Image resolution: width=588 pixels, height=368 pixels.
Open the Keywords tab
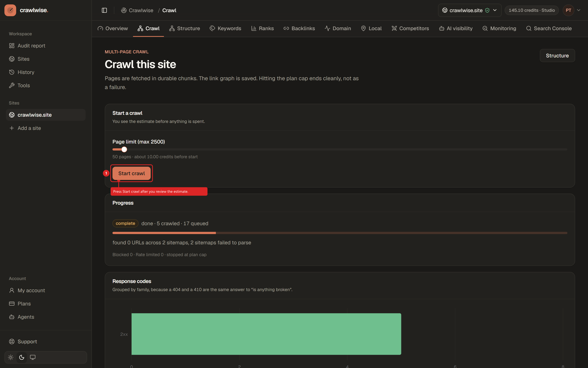(x=225, y=29)
